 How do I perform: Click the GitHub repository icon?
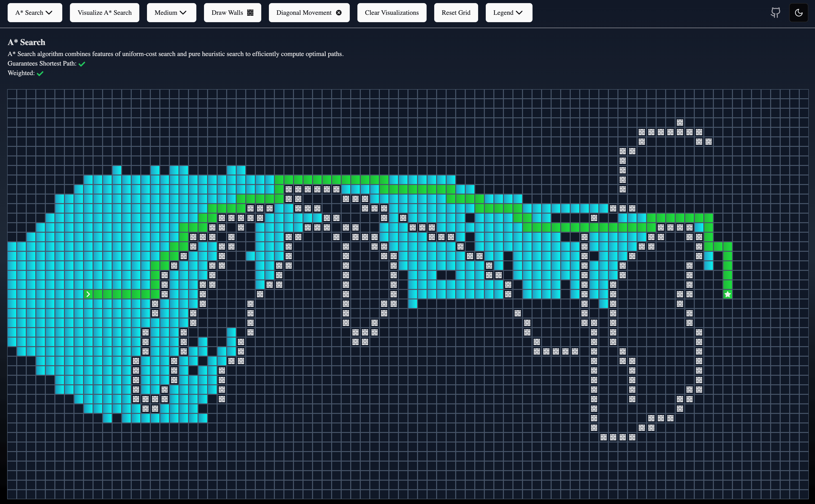pos(775,12)
